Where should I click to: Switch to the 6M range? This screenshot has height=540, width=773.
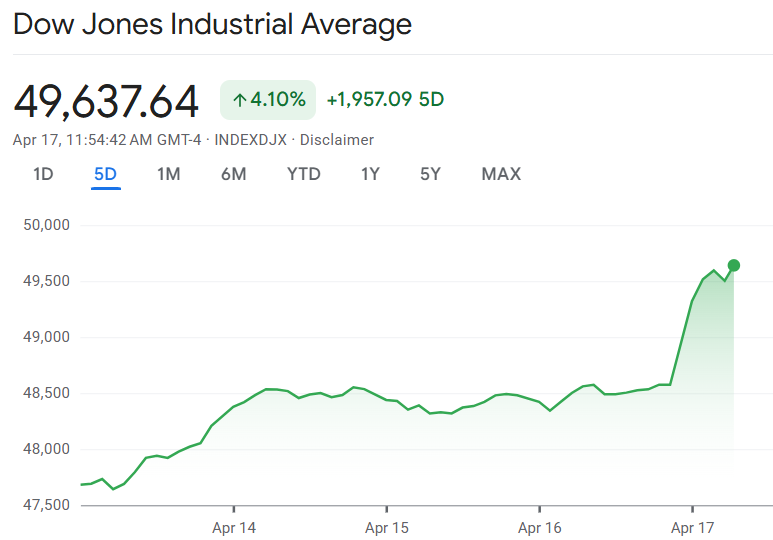[233, 174]
